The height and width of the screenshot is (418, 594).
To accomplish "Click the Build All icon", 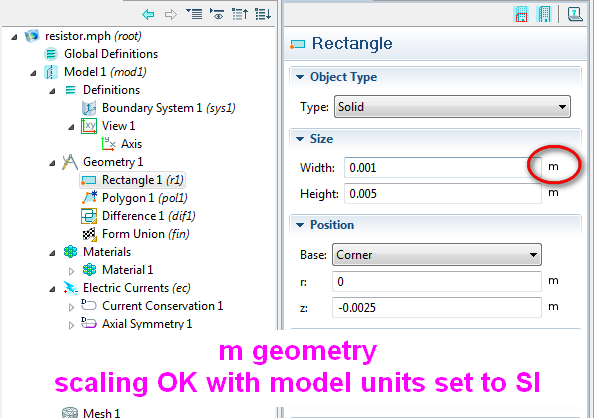I will 544,14.
